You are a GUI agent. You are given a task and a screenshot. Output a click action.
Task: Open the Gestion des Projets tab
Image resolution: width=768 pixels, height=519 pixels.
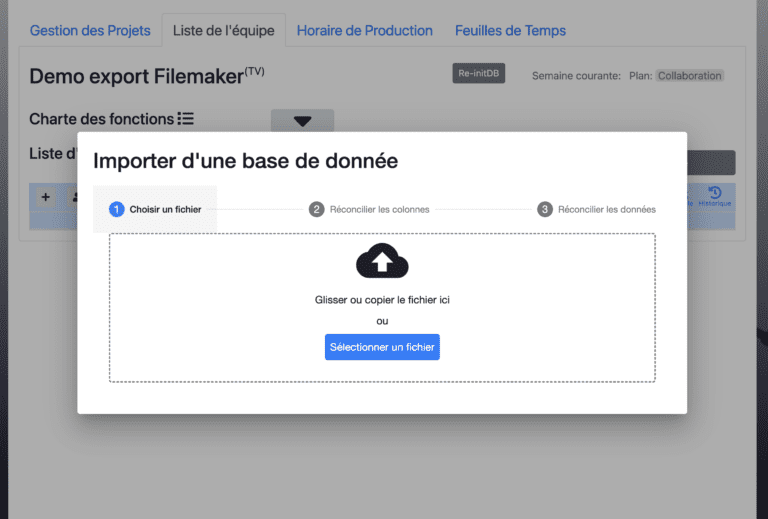pyautogui.click(x=90, y=30)
